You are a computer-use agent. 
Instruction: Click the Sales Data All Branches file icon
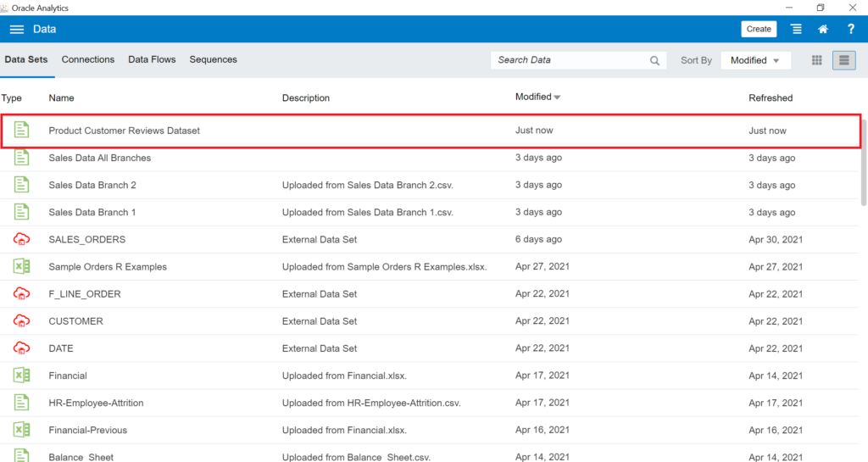coord(21,157)
